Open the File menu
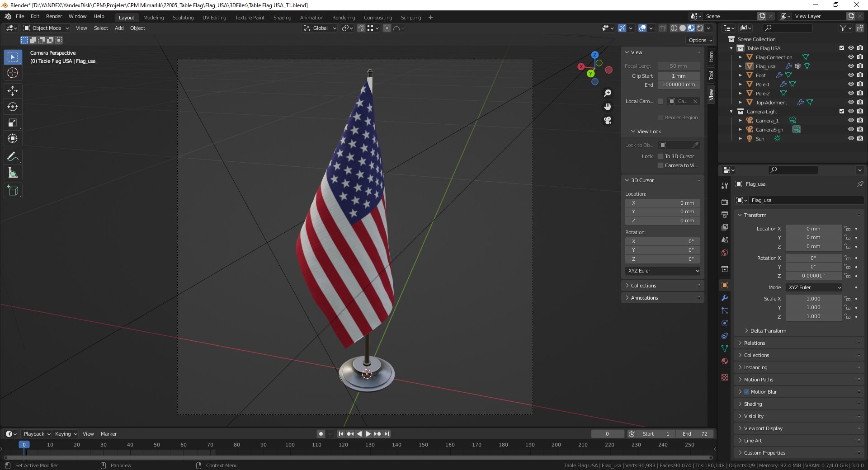Viewport: 868px width, 470px height. point(20,16)
